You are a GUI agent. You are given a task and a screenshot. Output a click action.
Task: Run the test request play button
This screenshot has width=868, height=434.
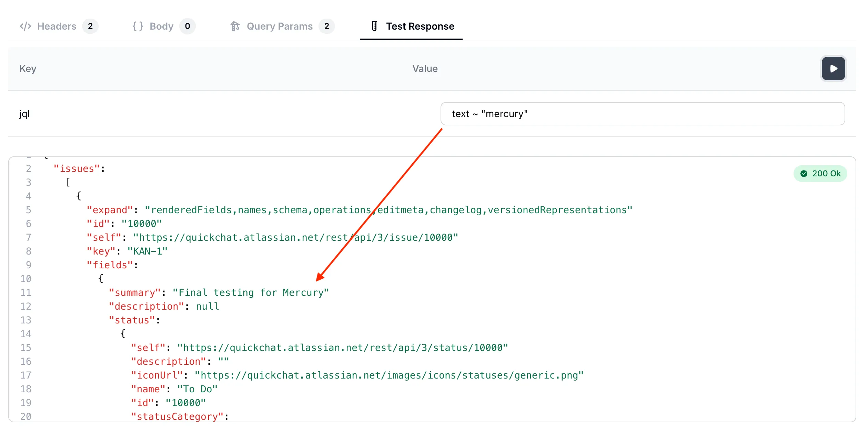tap(833, 69)
